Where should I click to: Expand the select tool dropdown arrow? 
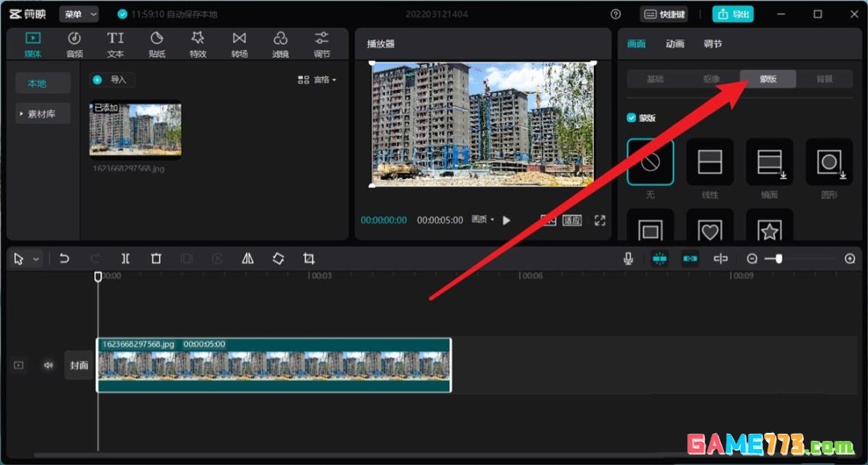pos(36,259)
